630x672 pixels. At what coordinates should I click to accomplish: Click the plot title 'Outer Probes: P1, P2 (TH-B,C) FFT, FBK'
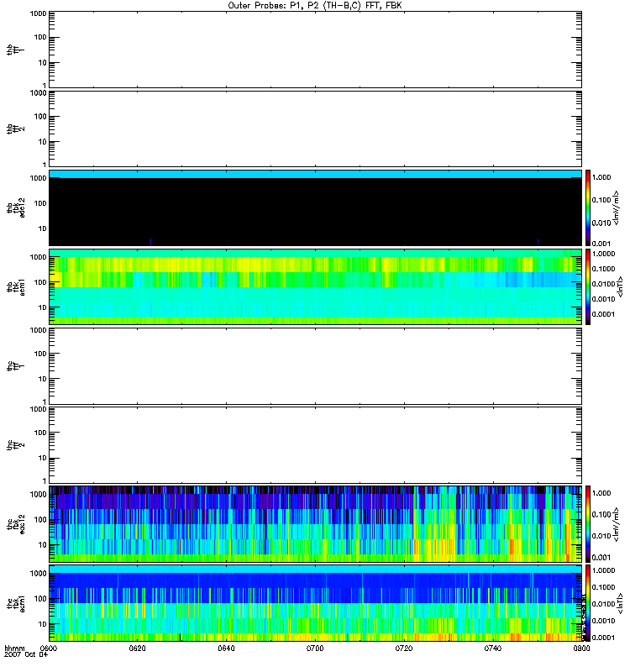[x=315, y=6]
